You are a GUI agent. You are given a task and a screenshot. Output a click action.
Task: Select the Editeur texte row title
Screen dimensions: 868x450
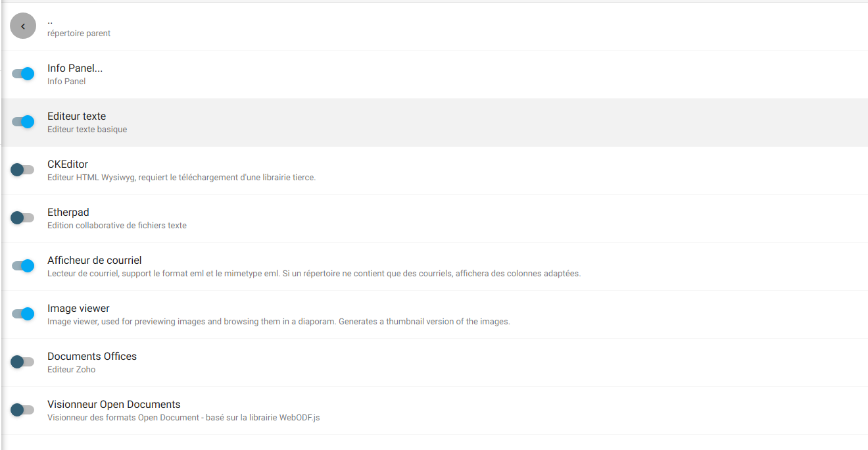[x=76, y=116]
